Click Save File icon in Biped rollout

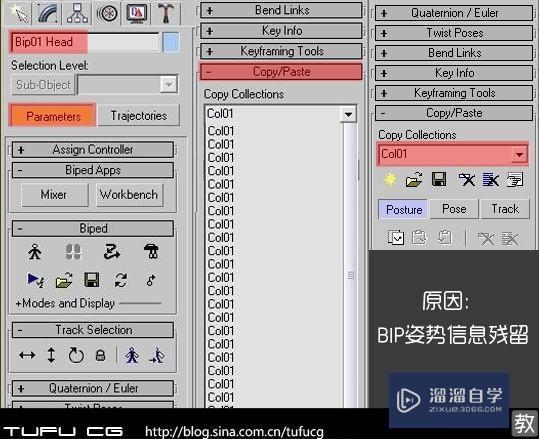[92, 280]
